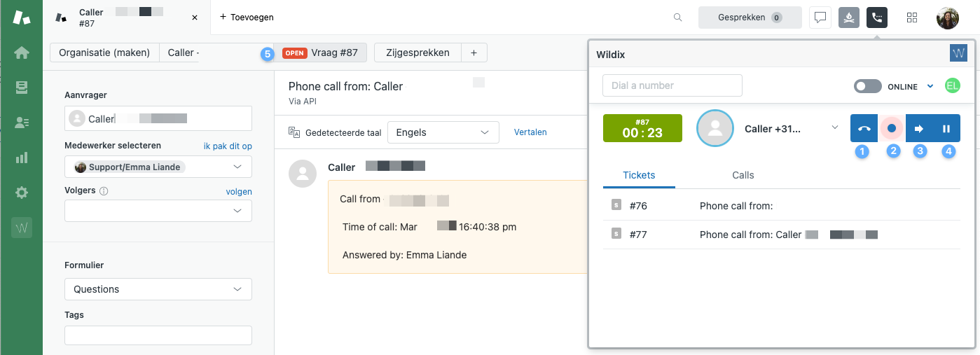Screen dimensions: 980x355
Task: Hang up the active Wildix call
Action: coord(864,129)
